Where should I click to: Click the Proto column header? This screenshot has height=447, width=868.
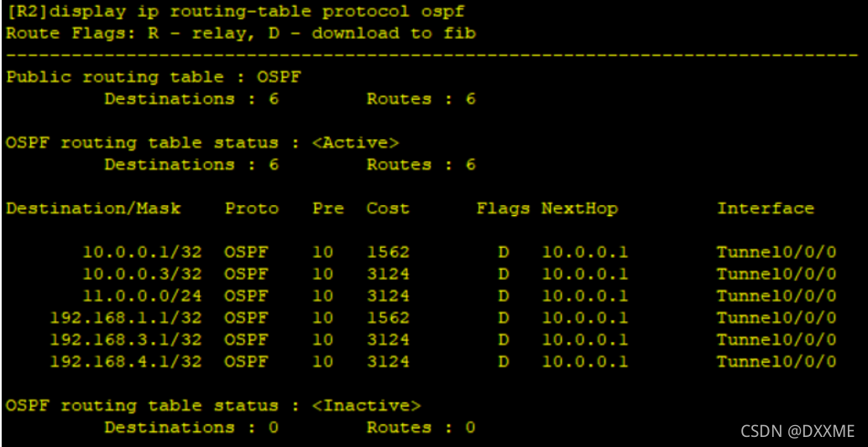251,209
